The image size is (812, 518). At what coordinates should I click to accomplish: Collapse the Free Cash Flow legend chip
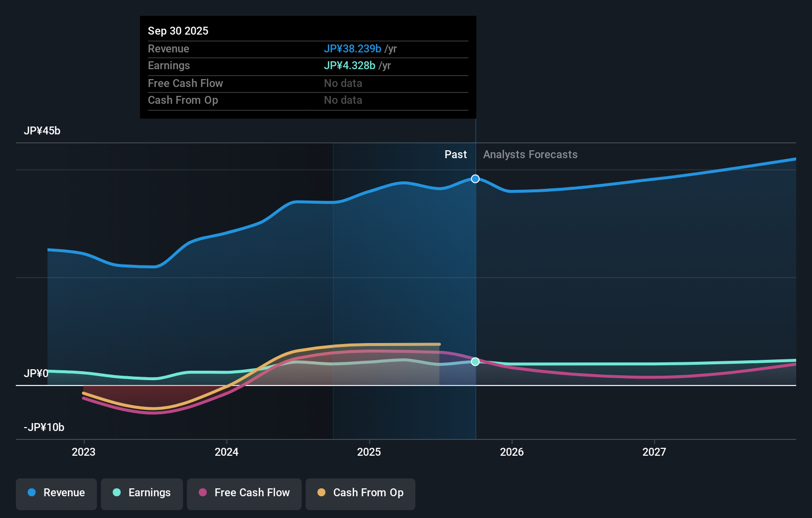pos(244,494)
